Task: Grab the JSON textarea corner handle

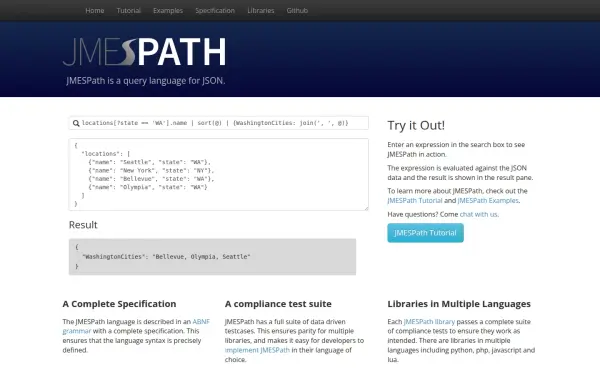Action: 366,208
